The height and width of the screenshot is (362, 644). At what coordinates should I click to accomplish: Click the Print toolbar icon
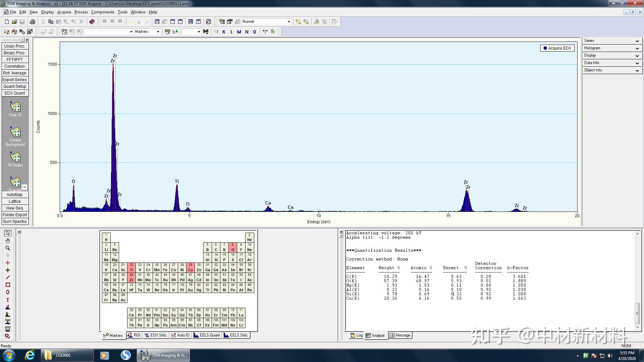32,22
